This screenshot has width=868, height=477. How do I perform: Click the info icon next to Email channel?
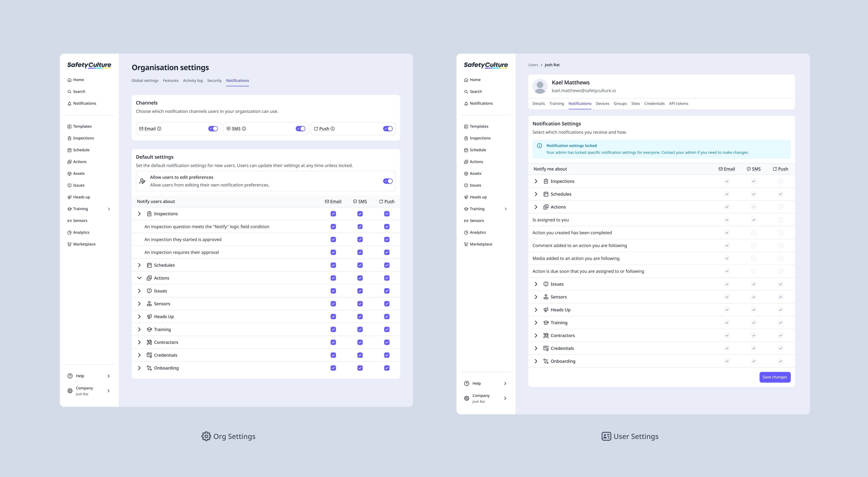(x=159, y=129)
